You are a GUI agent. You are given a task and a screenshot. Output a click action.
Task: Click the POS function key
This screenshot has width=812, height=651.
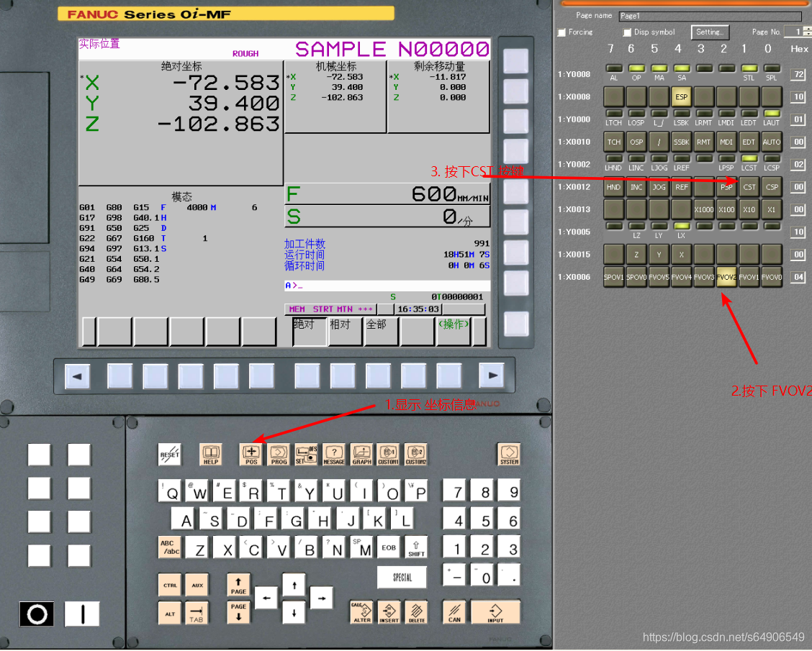pos(251,454)
